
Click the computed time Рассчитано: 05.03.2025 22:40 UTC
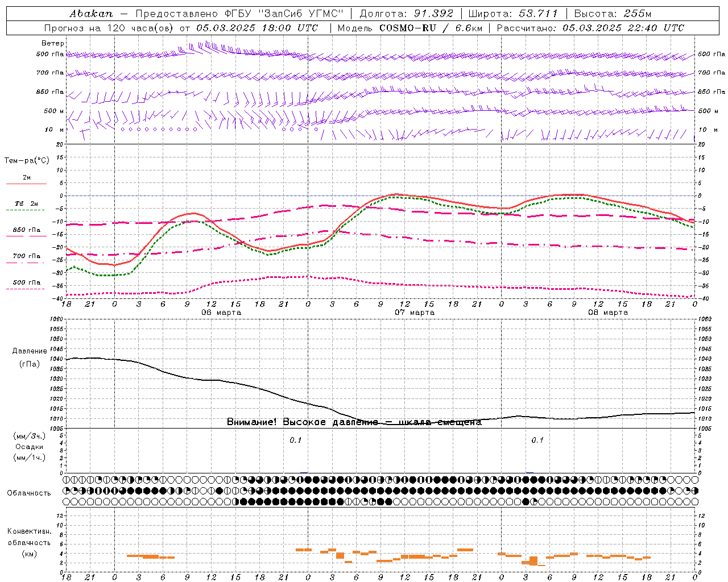pyautogui.click(x=590, y=28)
